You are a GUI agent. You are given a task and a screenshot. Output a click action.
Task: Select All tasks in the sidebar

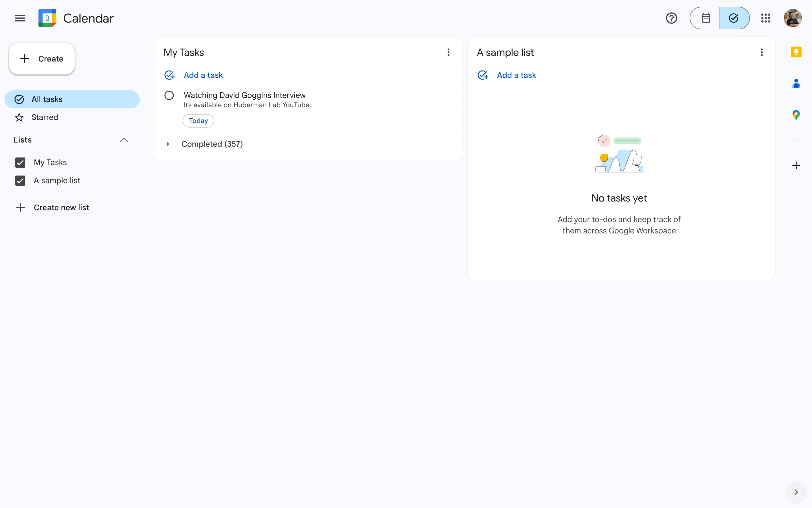coord(72,99)
